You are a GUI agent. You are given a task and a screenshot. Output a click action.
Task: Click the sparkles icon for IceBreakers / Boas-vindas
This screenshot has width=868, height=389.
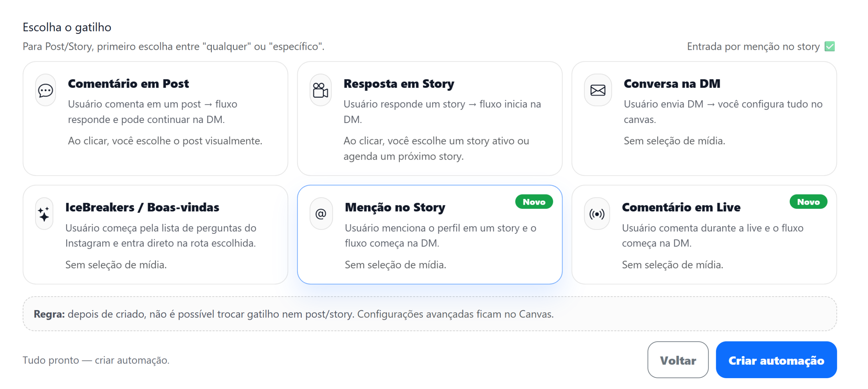[x=44, y=214]
